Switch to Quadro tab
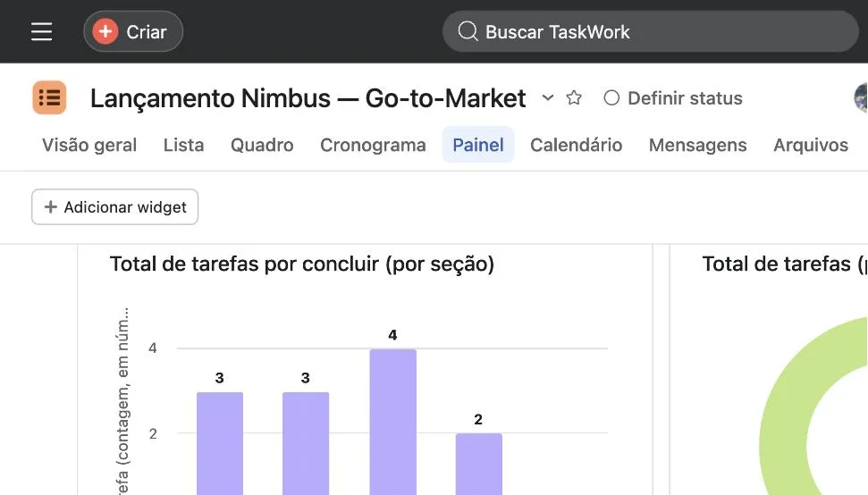 (x=262, y=145)
